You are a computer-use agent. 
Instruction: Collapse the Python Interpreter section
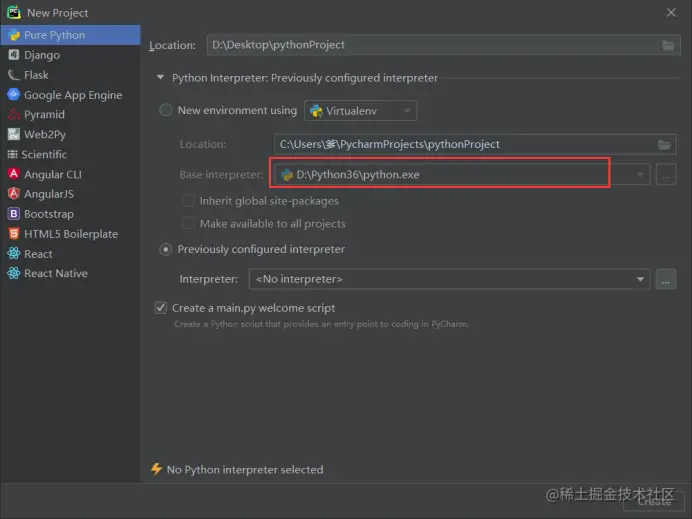tap(161, 77)
